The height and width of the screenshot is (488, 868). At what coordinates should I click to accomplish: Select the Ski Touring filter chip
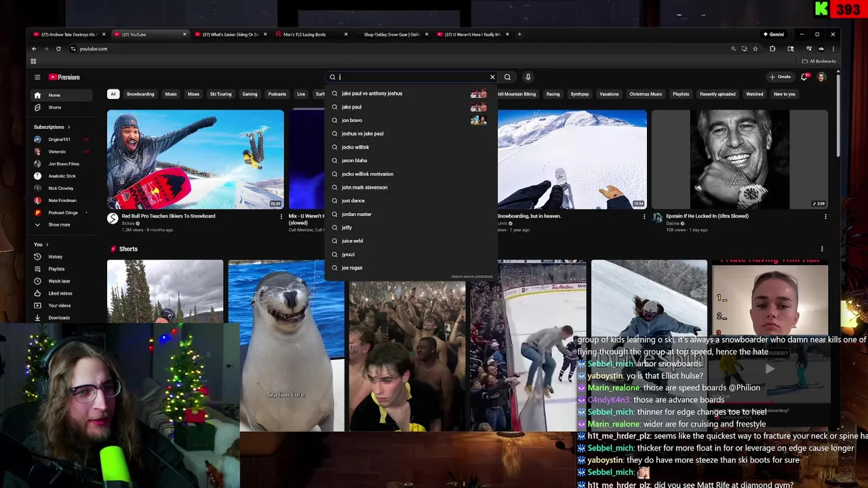click(x=220, y=94)
